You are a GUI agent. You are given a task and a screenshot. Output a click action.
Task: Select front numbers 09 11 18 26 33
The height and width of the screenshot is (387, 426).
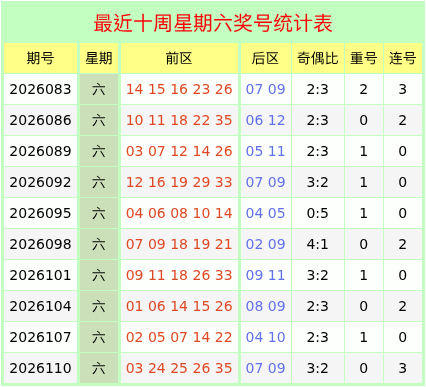tap(179, 275)
